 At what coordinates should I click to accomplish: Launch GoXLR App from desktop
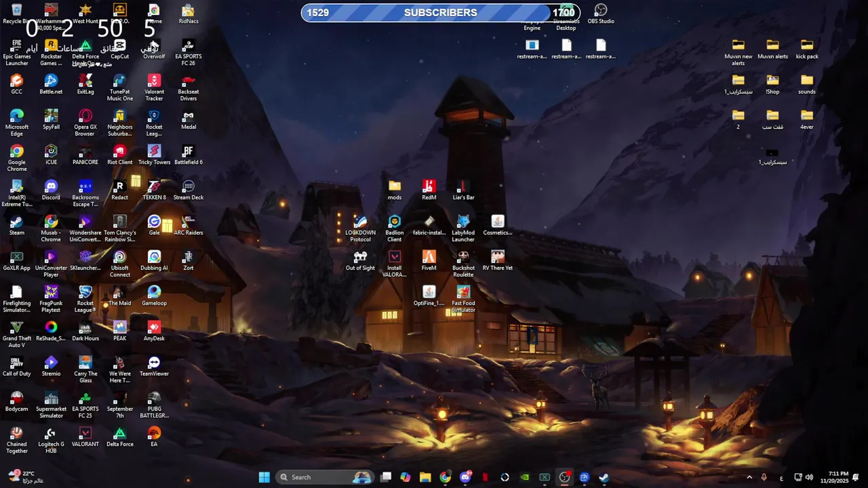click(x=17, y=261)
